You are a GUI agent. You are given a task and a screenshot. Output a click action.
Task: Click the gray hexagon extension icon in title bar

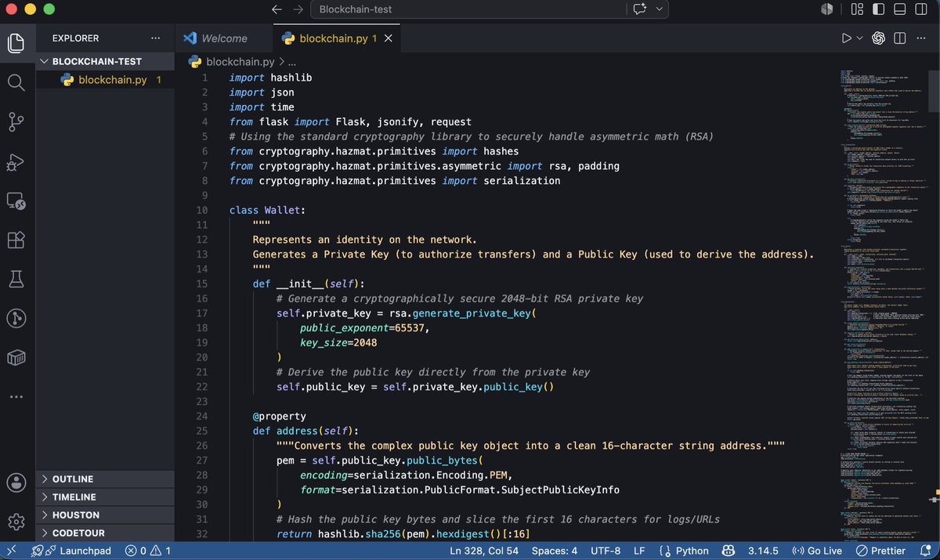827,9
